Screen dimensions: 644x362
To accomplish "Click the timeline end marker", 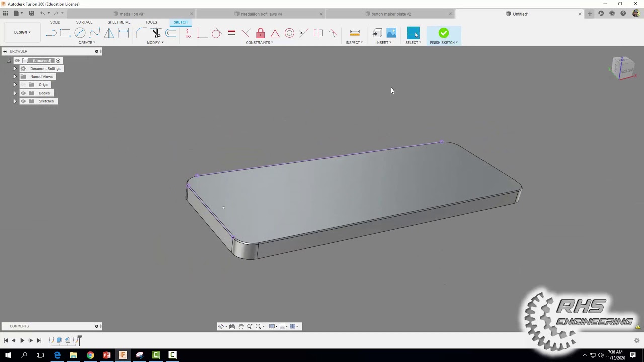I will 79,340.
